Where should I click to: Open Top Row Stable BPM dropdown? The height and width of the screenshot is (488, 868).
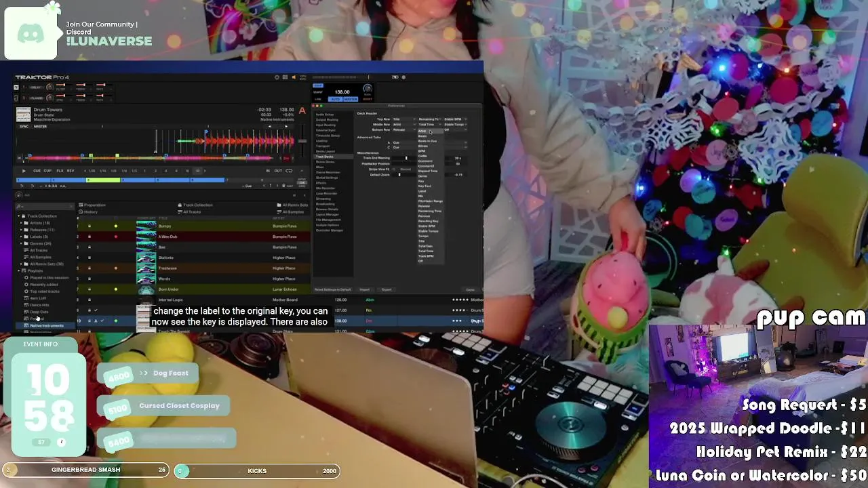(x=456, y=119)
